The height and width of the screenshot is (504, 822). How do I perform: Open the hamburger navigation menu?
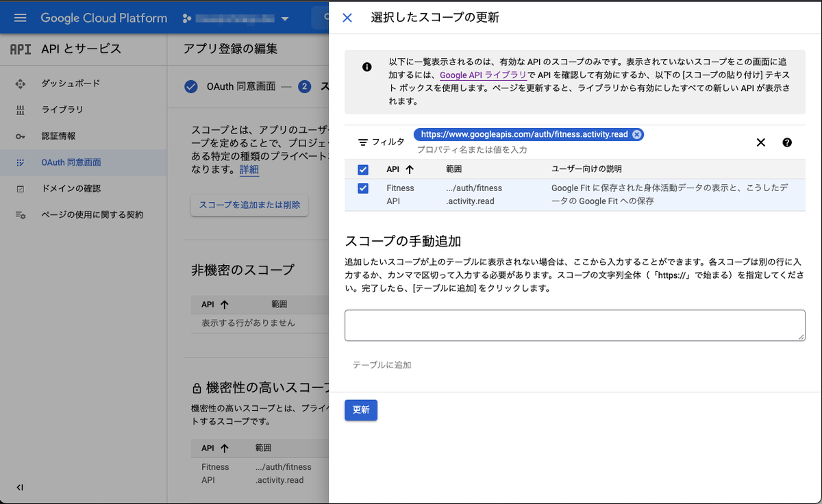pos(20,18)
